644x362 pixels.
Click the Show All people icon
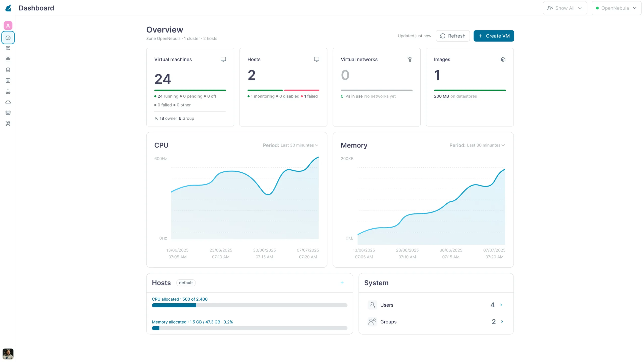coord(550,8)
